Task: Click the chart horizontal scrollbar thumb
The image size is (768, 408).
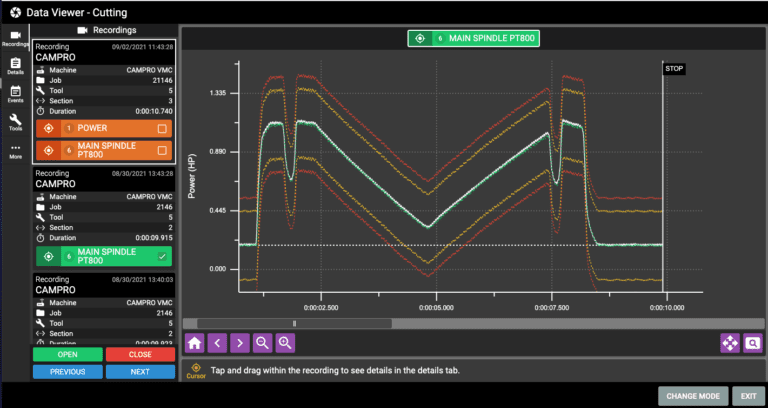Action: (294, 323)
